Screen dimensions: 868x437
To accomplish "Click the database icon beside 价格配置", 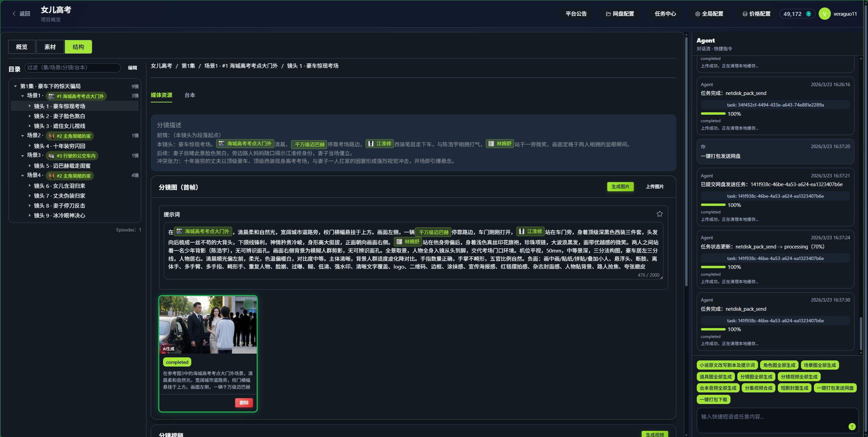I will coord(745,14).
